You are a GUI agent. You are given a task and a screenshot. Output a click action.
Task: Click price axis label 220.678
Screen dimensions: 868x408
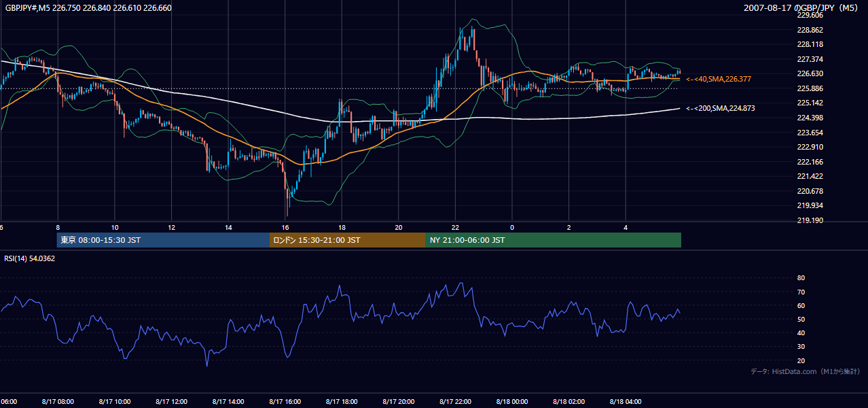coord(810,191)
